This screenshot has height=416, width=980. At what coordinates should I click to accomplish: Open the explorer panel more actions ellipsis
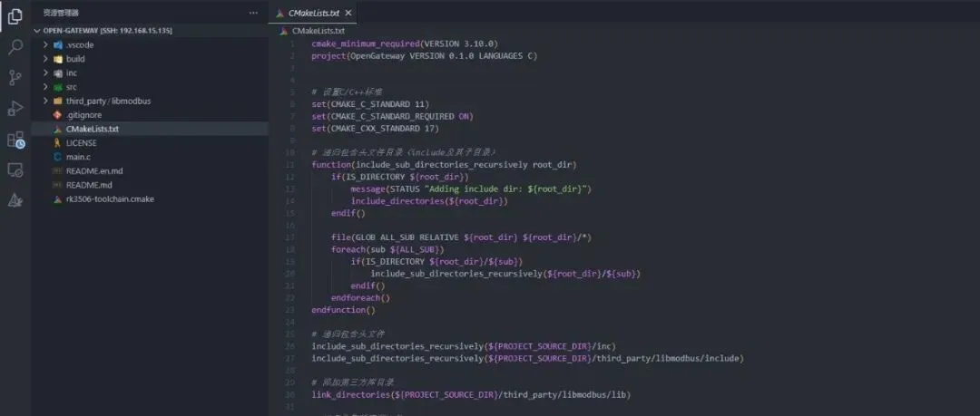[x=253, y=13]
